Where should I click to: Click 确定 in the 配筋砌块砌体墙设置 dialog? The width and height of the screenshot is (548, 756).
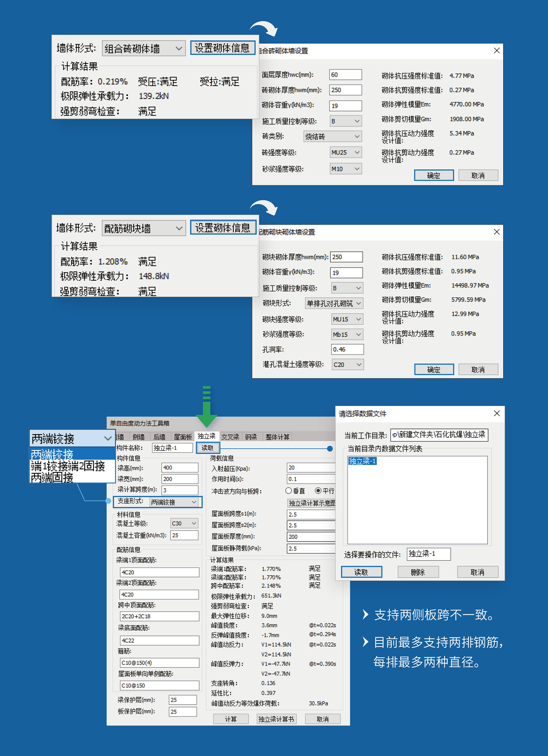tap(434, 369)
